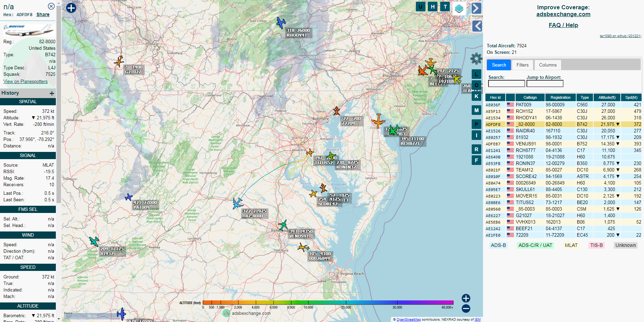Toggle the M map option
Viewport: 644px width, 322px height.
476,110
